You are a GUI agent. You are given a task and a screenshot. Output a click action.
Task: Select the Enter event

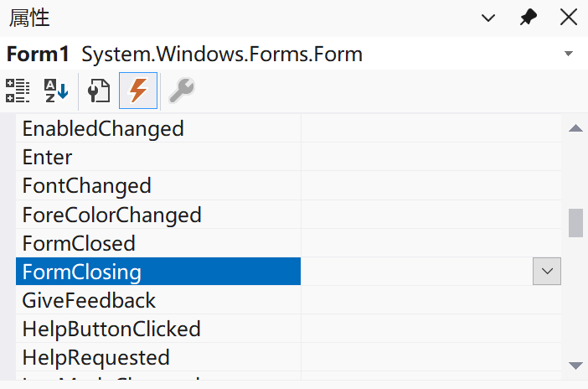pos(48,157)
